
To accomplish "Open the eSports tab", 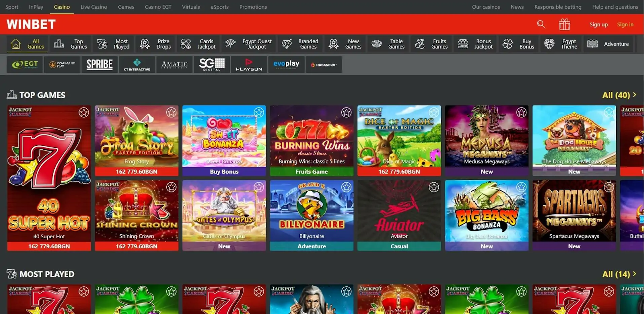I will coord(219,7).
